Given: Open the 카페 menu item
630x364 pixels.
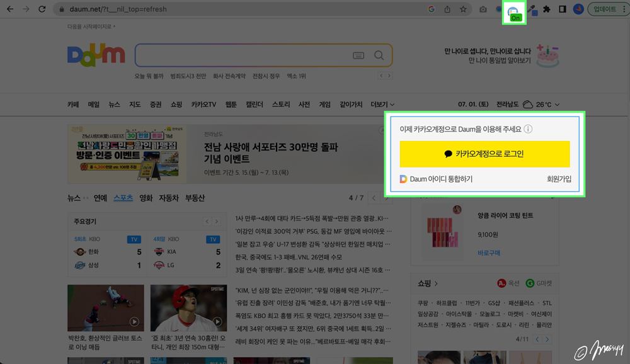Looking at the screenshot, I should [x=73, y=105].
